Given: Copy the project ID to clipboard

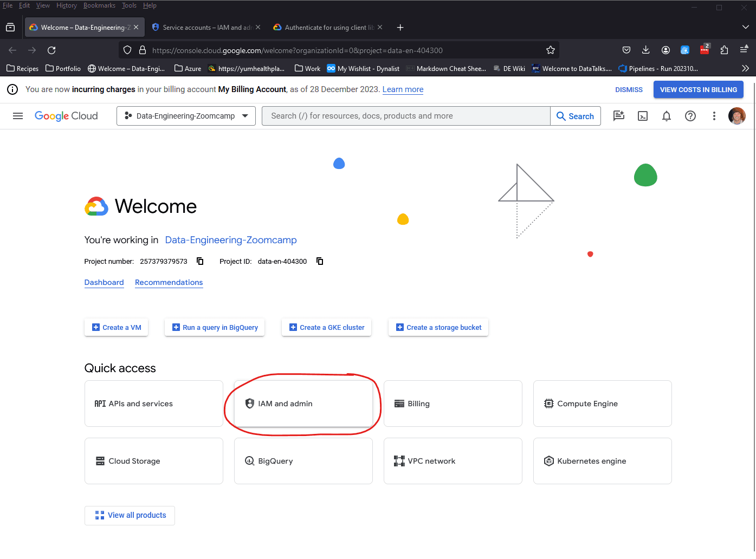Looking at the screenshot, I should click(x=320, y=261).
